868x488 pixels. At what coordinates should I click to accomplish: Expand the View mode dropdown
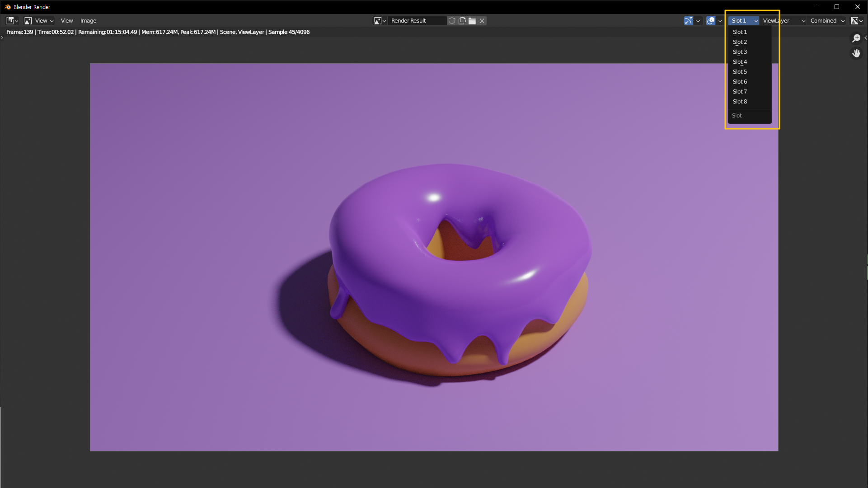pos(39,21)
